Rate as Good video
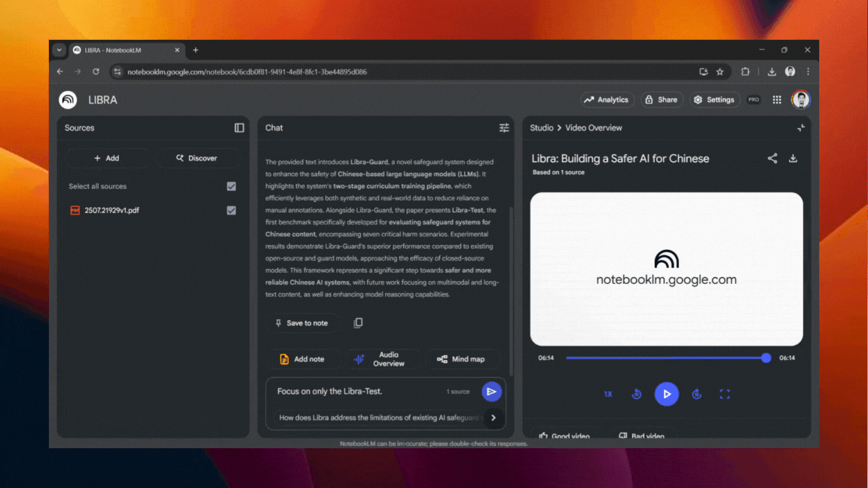Screen dimensions: 868x488 (564, 436)
